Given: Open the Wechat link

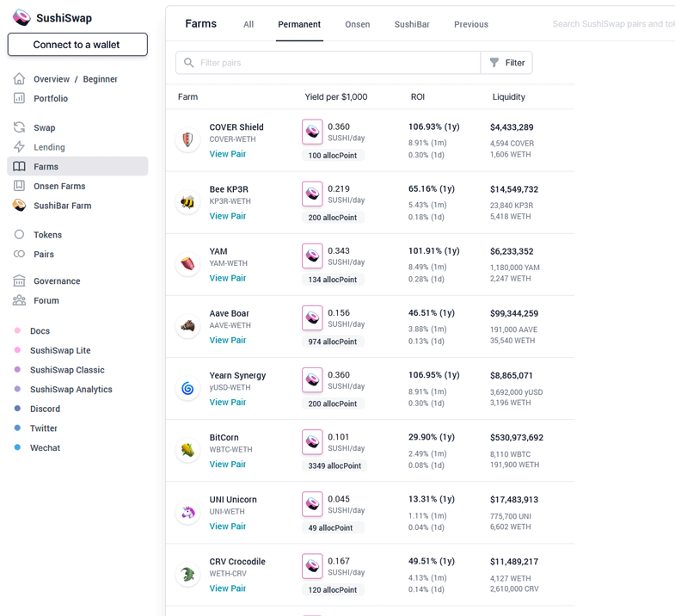Looking at the screenshot, I should pyautogui.click(x=46, y=447).
